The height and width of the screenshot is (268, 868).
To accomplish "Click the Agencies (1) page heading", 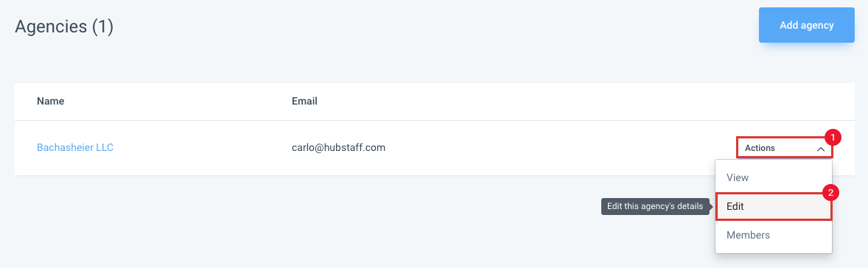I will point(64,27).
